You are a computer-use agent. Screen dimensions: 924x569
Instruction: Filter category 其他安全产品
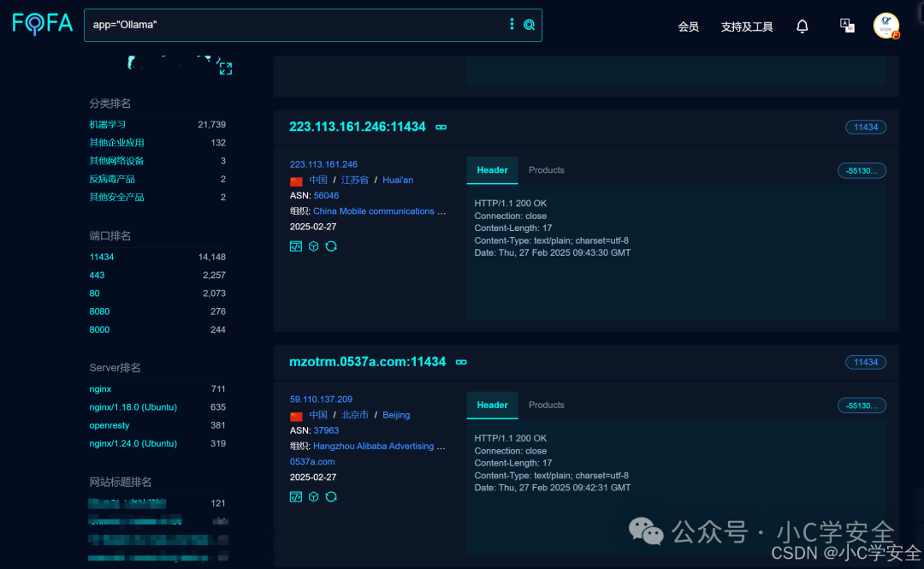tap(116, 198)
